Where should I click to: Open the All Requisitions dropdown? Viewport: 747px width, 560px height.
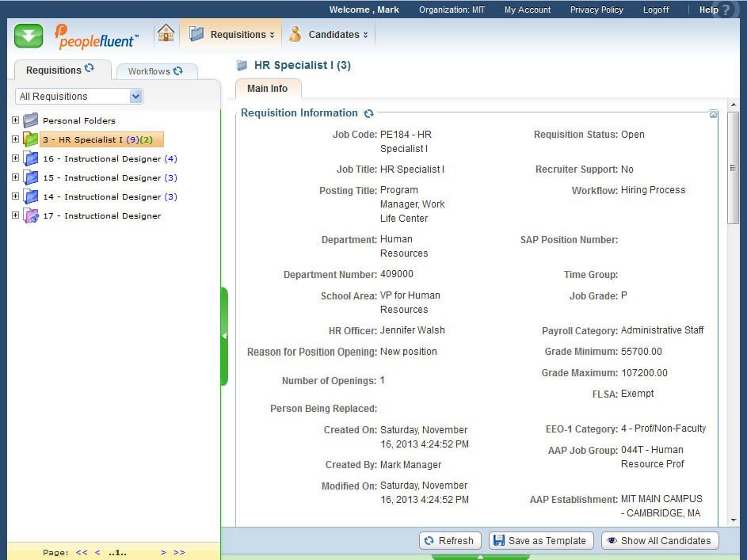coord(135,97)
